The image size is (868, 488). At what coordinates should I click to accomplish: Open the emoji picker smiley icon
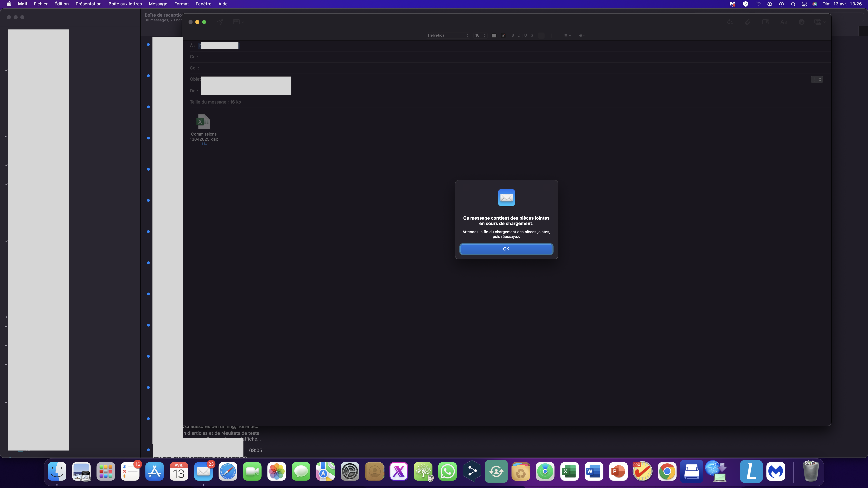point(802,22)
